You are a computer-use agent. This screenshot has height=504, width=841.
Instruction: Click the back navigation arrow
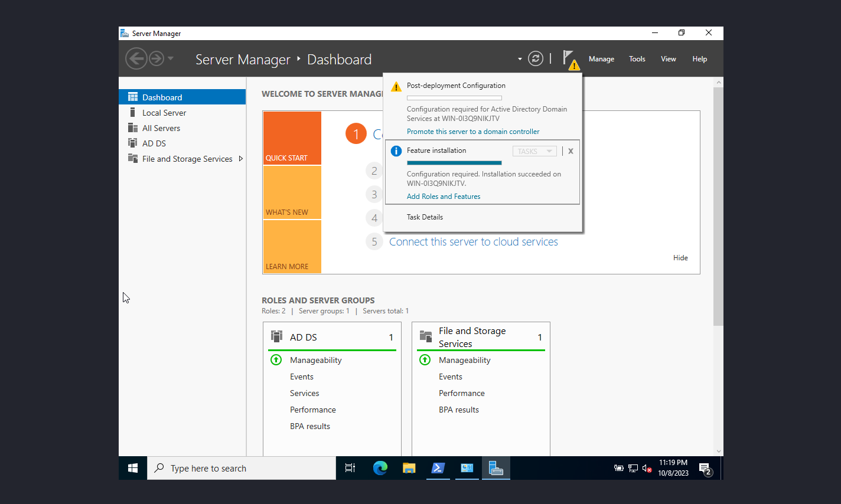(x=136, y=58)
